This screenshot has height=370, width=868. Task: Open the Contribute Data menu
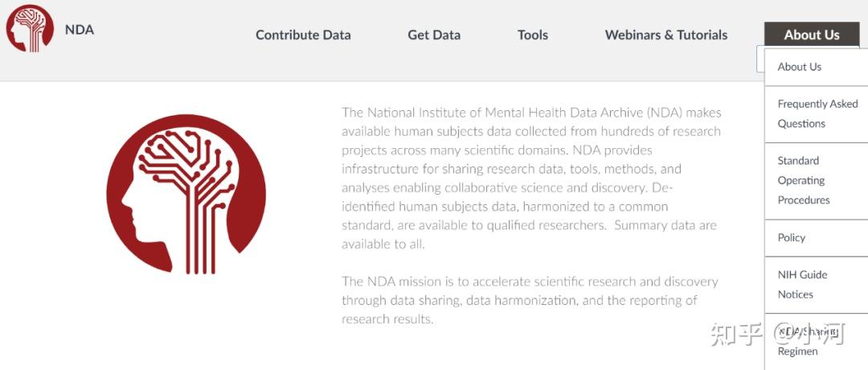coord(303,35)
